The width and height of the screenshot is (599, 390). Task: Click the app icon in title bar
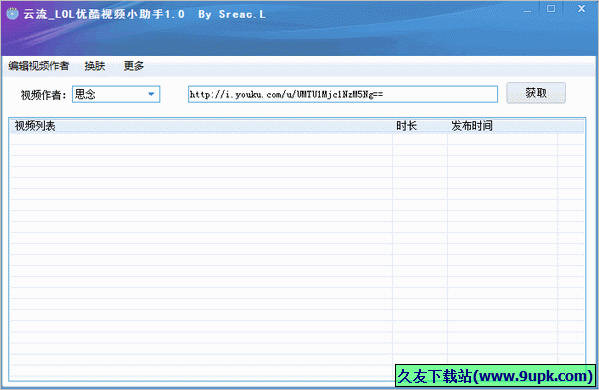(12, 14)
